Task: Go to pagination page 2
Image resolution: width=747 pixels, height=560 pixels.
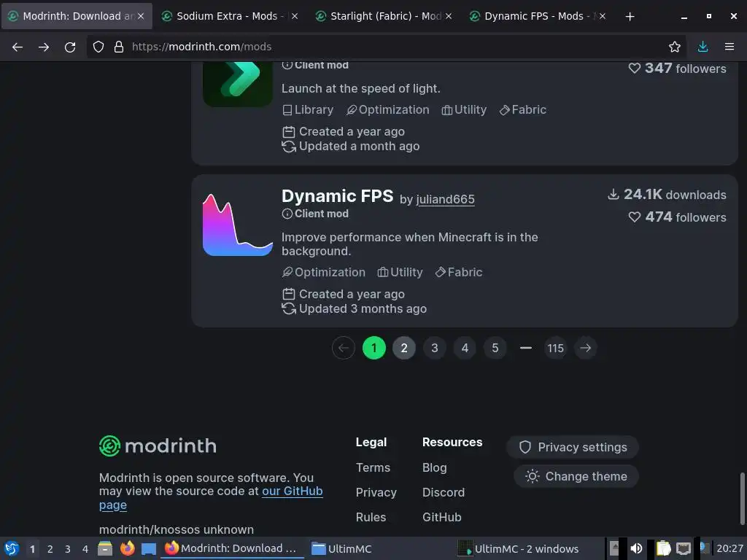Action: [404, 348]
